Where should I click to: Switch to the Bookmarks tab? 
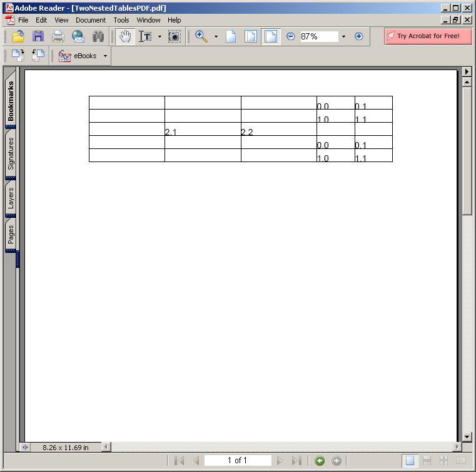(11, 101)
